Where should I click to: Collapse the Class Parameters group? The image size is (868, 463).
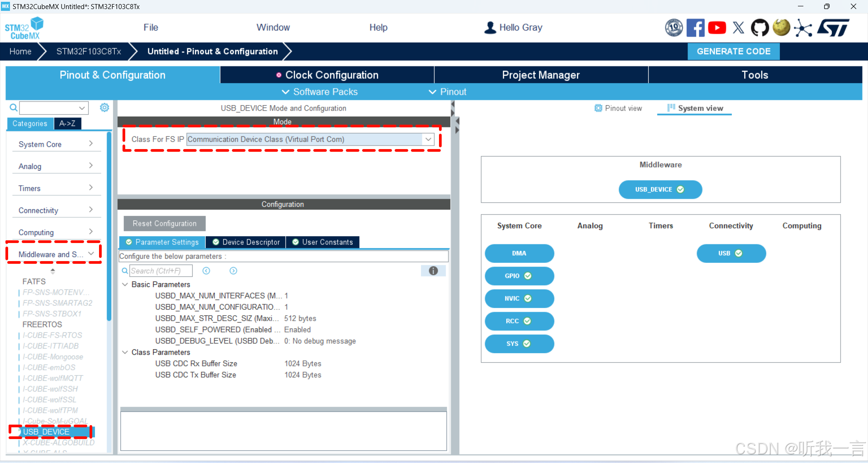coord(125,352)
